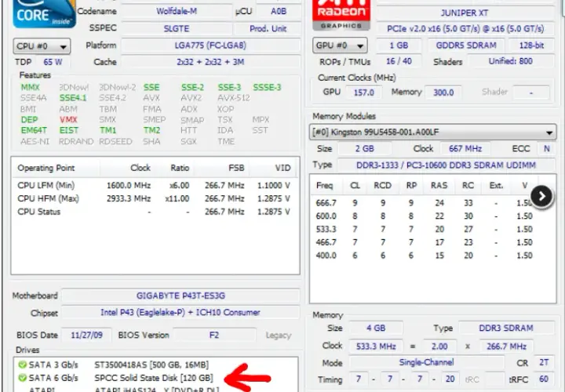Click the LGA775 (FC-LGA8) platform field
This screenshot has width=565, height=392.
210,45
